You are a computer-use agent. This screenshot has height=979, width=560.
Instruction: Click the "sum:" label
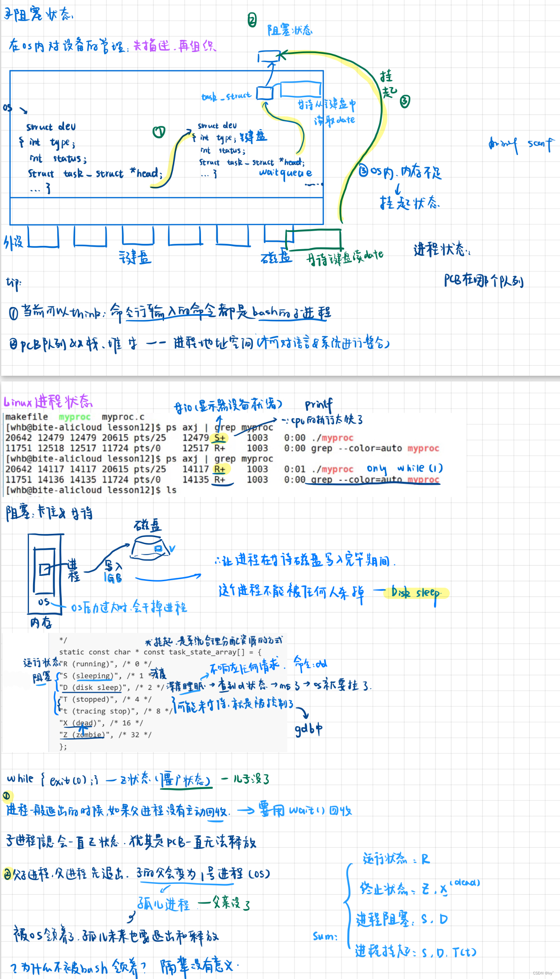click(x=325, y=936)
